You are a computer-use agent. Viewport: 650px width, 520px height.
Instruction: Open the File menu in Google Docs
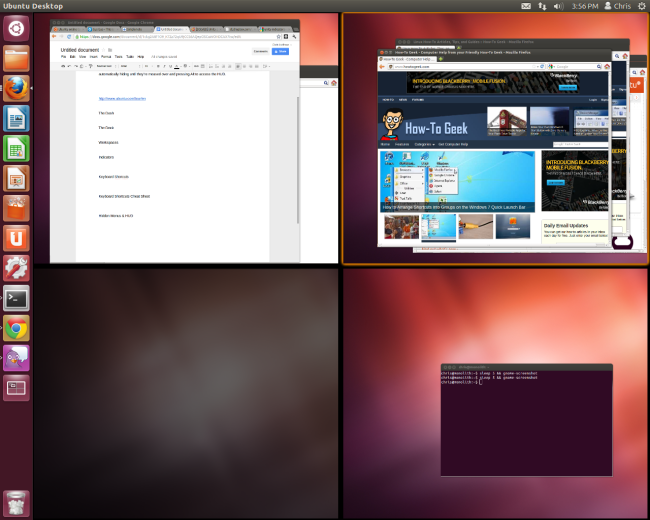tap(63, 57)
